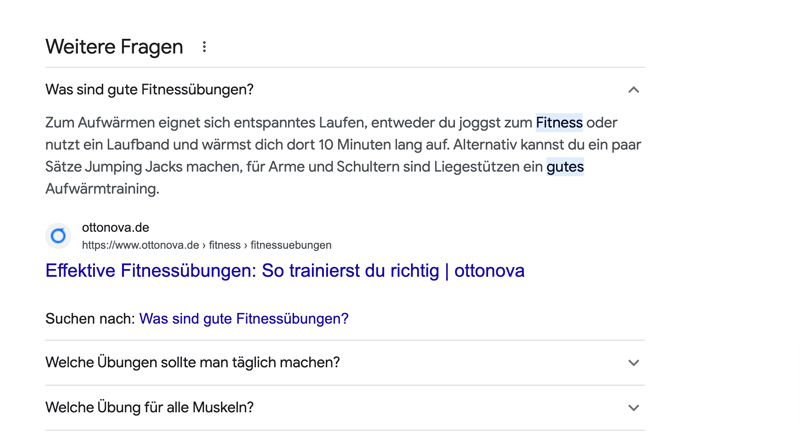This screenshot has width=800, height=441.
Task: Click the highlighted word 'Fitness' in the answer
Action: point(559,123)
